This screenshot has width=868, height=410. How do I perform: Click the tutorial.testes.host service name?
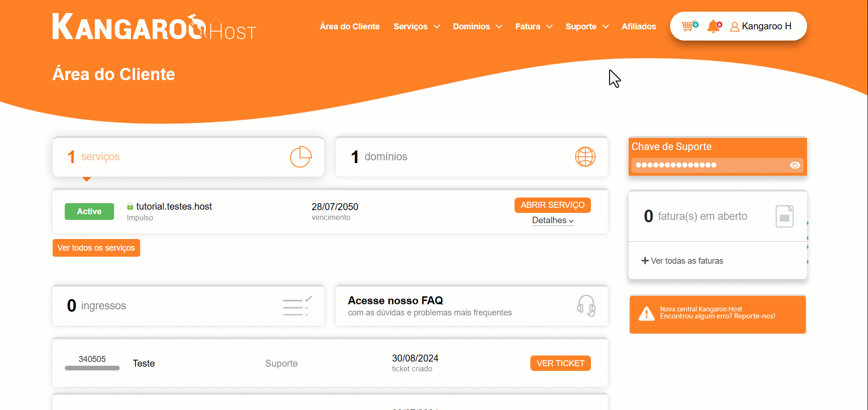(174, 206)
